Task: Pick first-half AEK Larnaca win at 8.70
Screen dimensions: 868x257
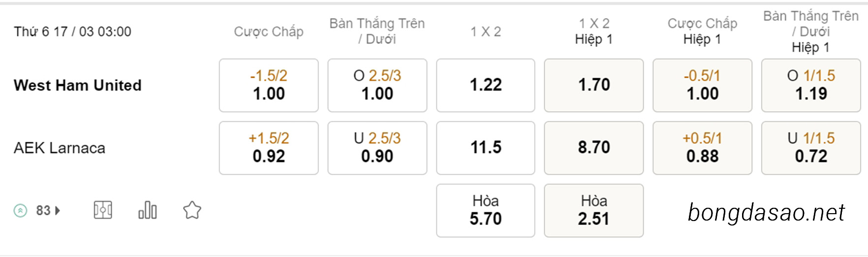Action: click(x=594, y=148)
